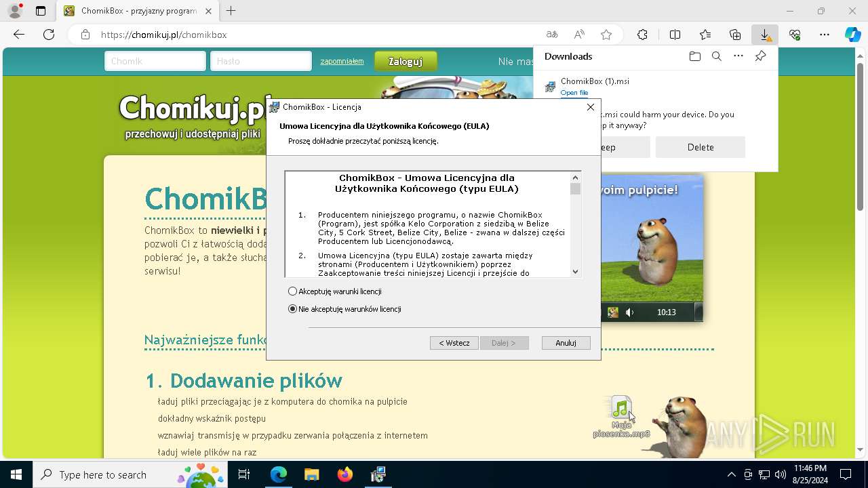Click the Hasło password field

pyautogui.click(x=261, y=61)
